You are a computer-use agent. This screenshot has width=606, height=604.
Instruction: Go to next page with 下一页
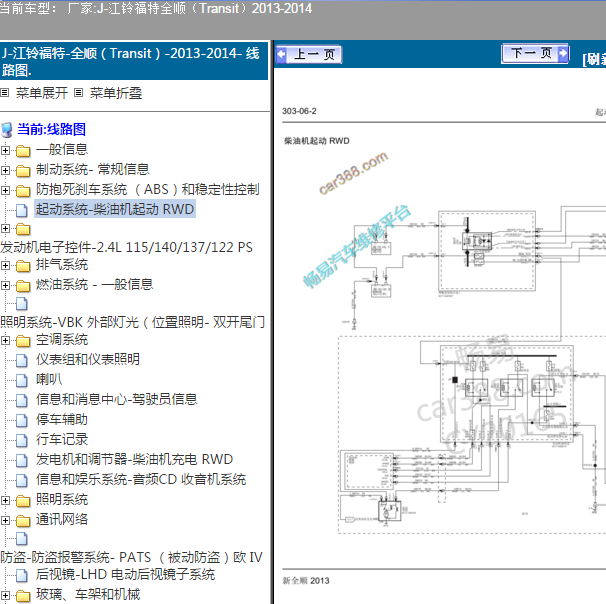coord(536,54)
